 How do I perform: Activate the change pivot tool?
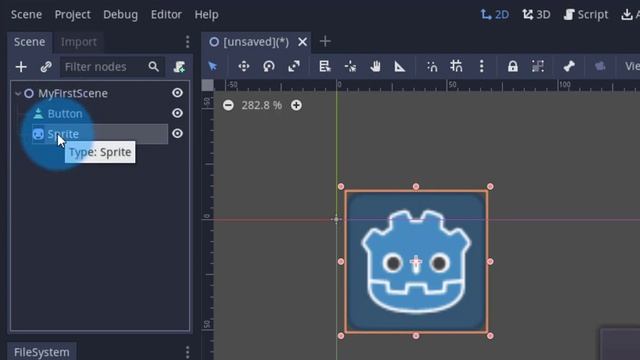click(x=350, y=66)
